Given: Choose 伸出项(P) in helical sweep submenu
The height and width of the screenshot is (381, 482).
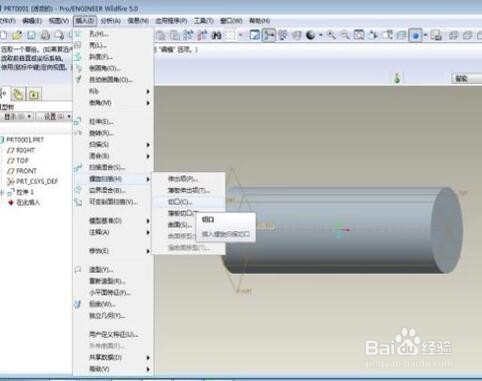Looking at the screenshot, I should click(189, 179).
